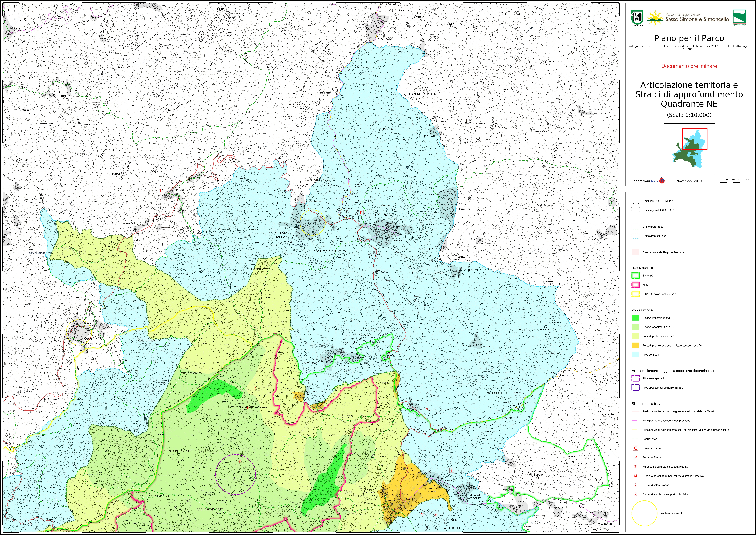Click the Centro di informazione legend icon
Screen dimensions: 756x535
click(x=636, y=485)
